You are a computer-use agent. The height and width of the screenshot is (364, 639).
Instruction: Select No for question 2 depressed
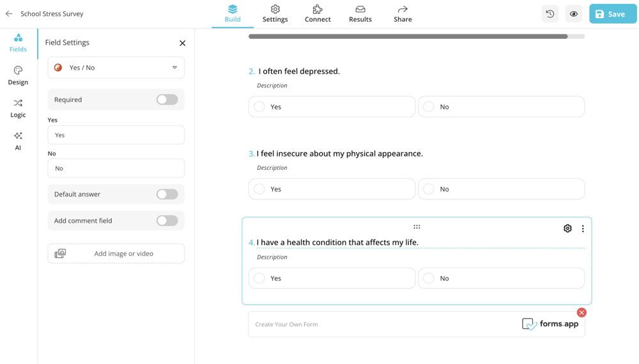tap(501, 107)
